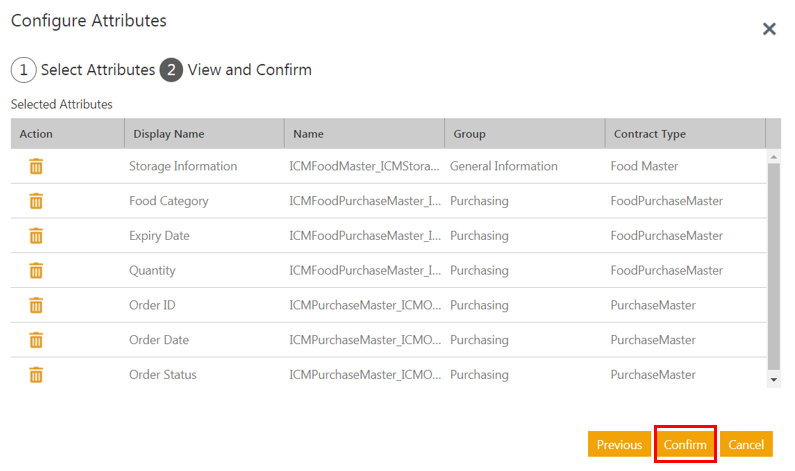Cancel the attribute configuration
The image size is (795, 471).
coord(746,444)
